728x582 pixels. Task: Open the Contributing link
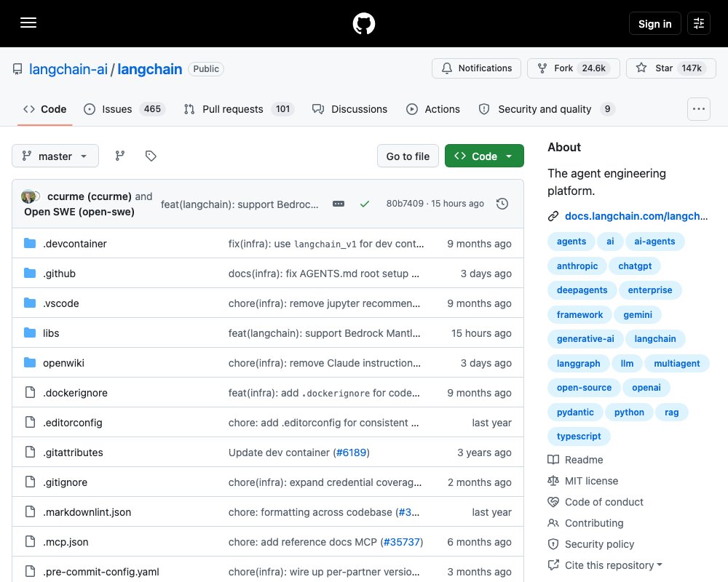tap(585, 523)
